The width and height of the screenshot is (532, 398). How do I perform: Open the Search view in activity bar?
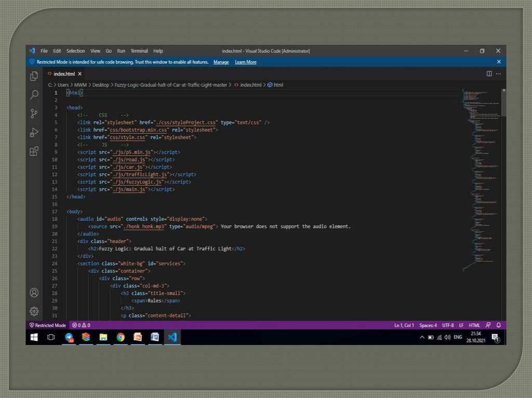pos(34,94)
